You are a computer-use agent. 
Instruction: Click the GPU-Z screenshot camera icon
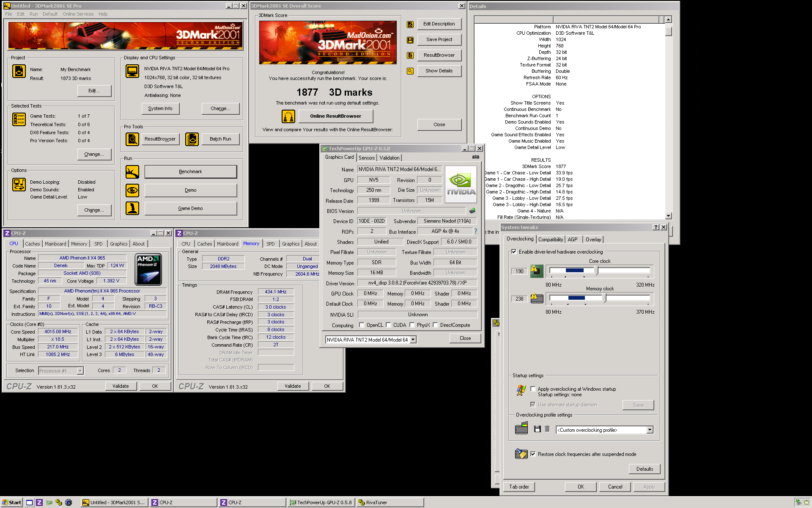(x=476, y=157)
